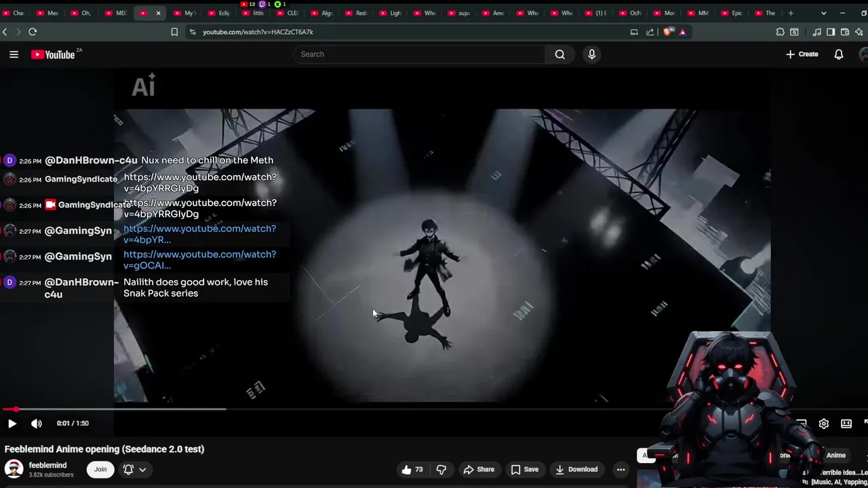Switch to the 'little' tab
This screenshot has width=868, height=488.
[253, 13]
